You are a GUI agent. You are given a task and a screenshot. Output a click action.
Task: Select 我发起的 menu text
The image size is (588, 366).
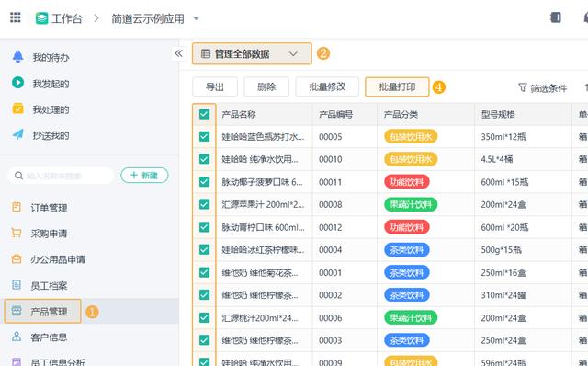(x=51, y=84)
